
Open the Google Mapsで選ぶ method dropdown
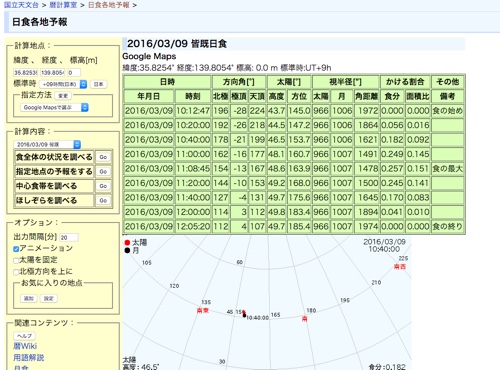tap(54, 107)
